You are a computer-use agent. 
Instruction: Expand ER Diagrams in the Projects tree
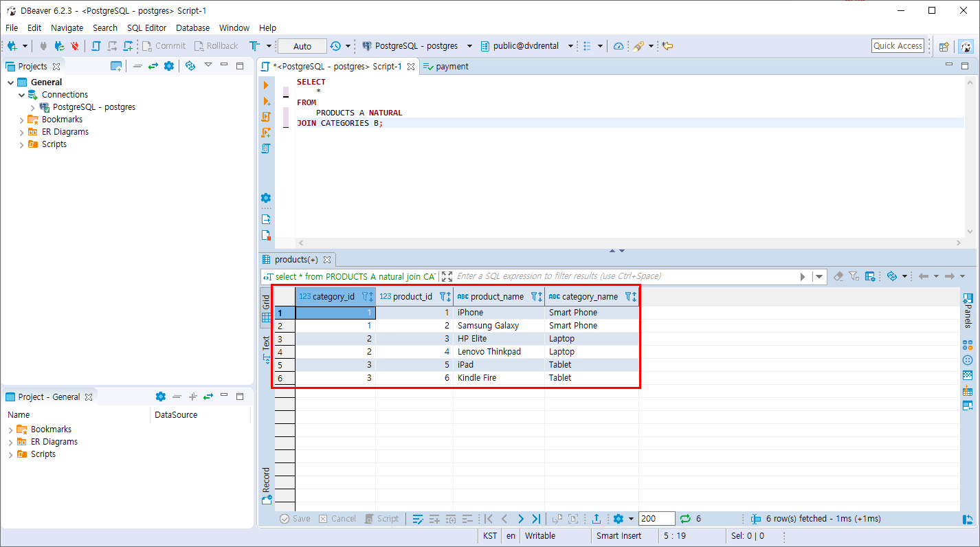pos(21,132)
